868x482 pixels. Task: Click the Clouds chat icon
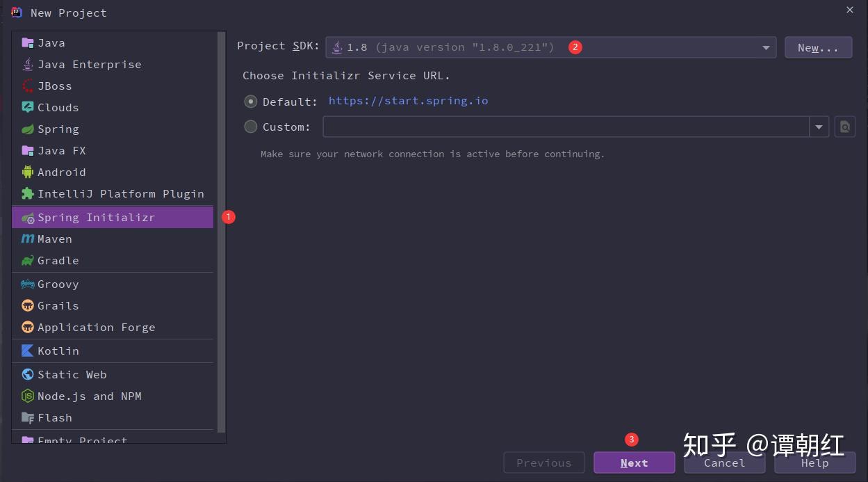[28, 107]
